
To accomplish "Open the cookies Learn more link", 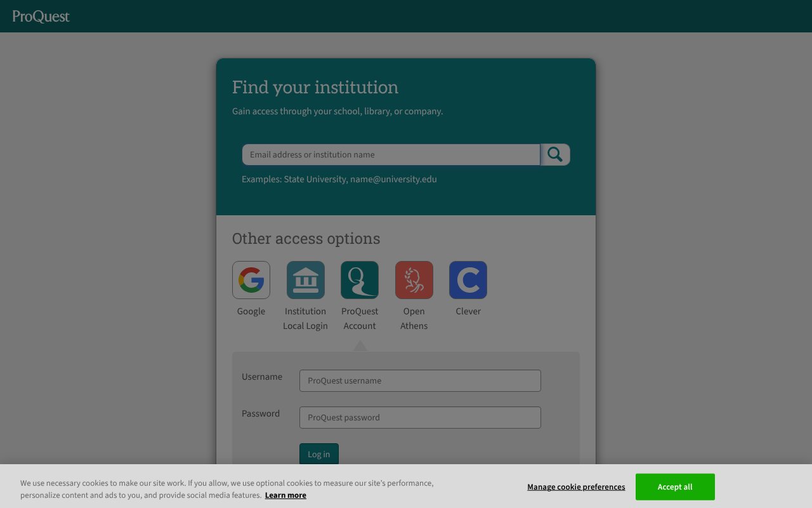I will (x=285, y=495).
